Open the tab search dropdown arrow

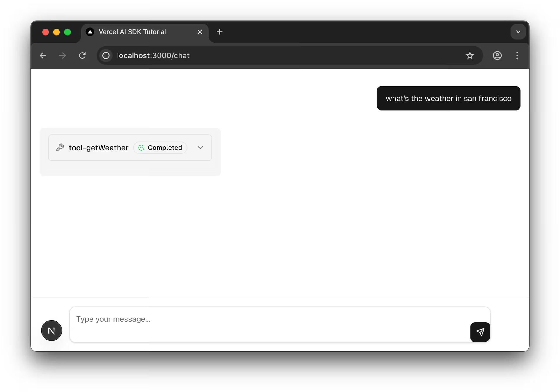(x=518, y=32)
